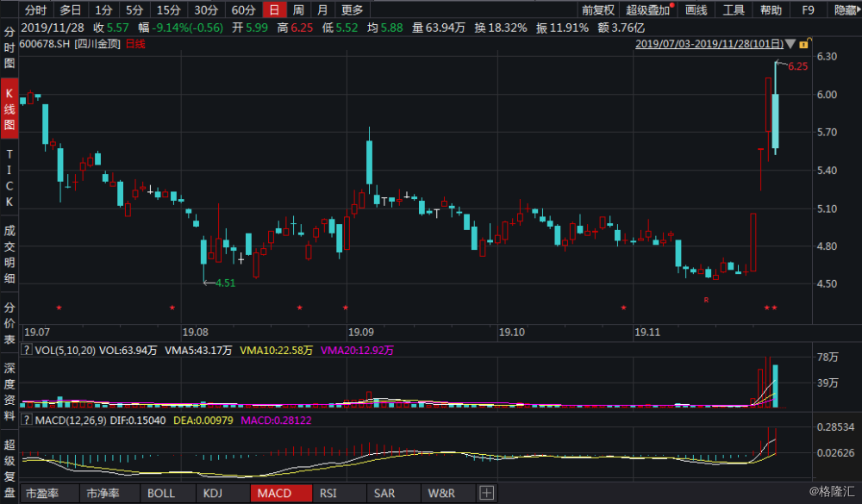Open the 超级叠加 overlay feature
Image resolution: width=862 pixels, height=504 pixels.
pos(649,9)
